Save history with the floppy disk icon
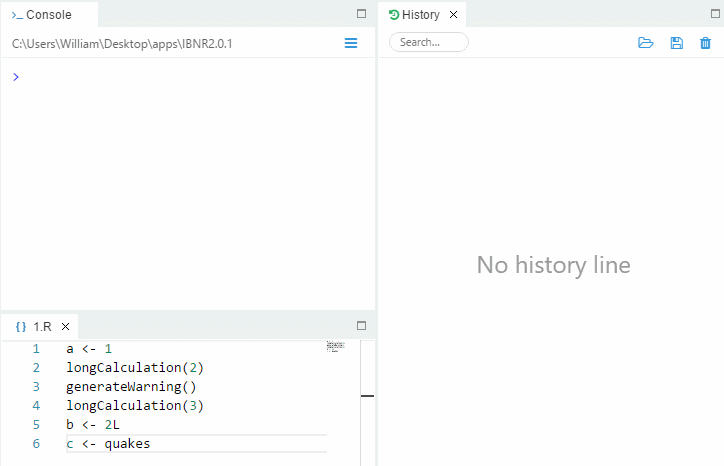Screen dimensions: 724x466 coord(676,43)
